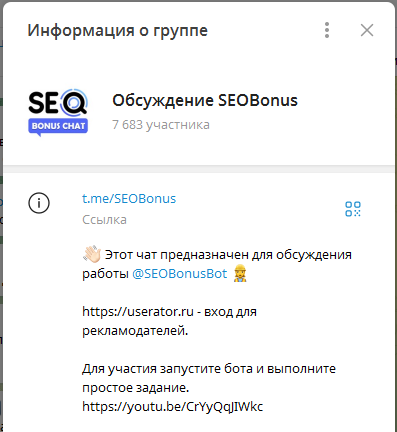Click the text вход для рекламодателей

point(169,321)
